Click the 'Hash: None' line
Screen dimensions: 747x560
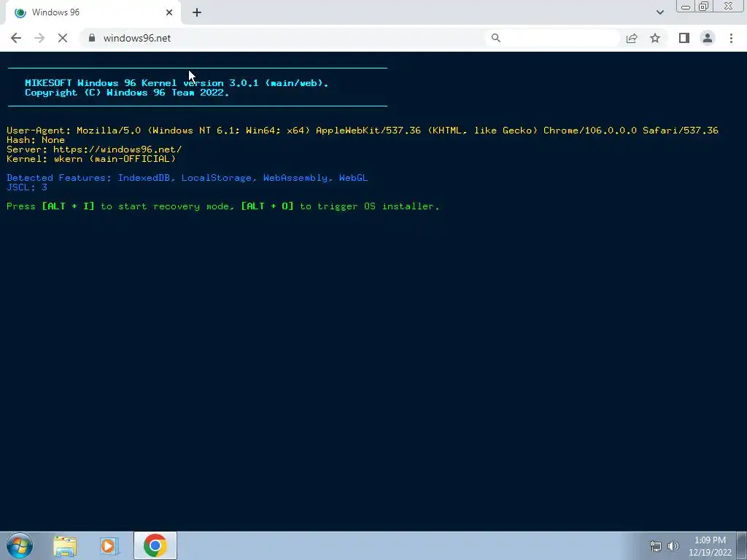36,140
